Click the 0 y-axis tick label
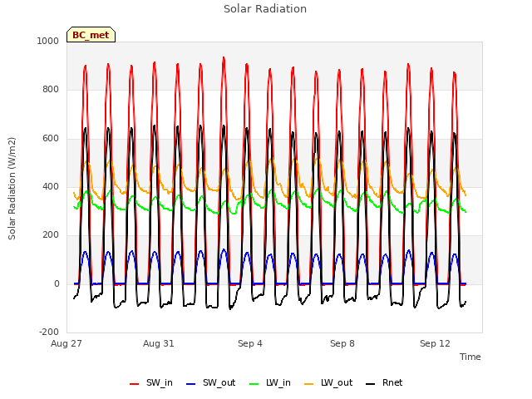The width and height of the screenshot is (532, 399). tap(57, 284)
